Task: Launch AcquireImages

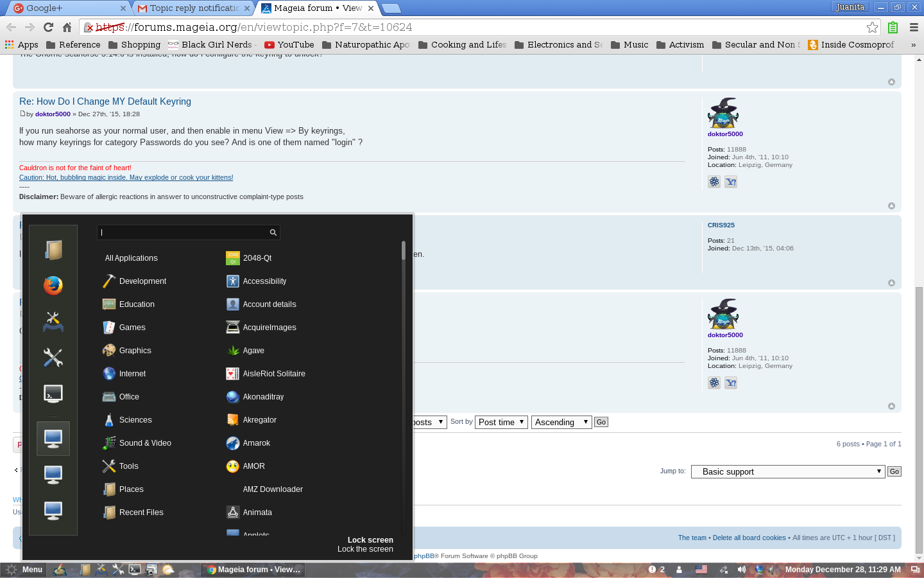Action: point(261,328)
